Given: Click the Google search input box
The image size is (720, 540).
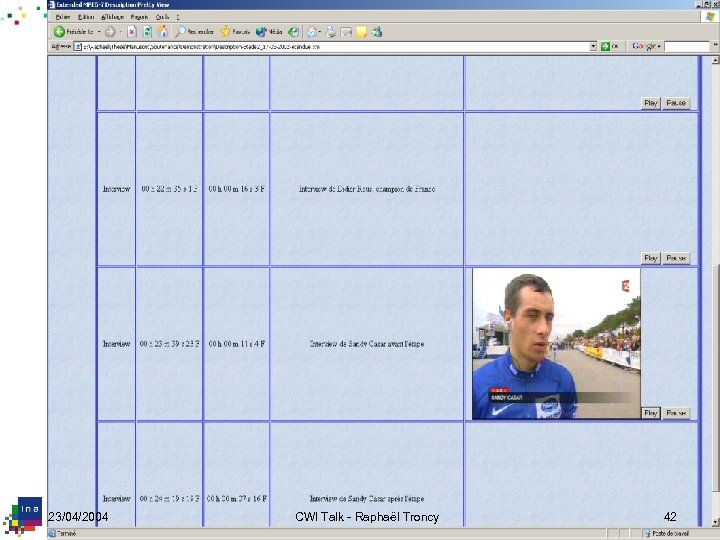Looking at the screenshot, I should point(687,46).
